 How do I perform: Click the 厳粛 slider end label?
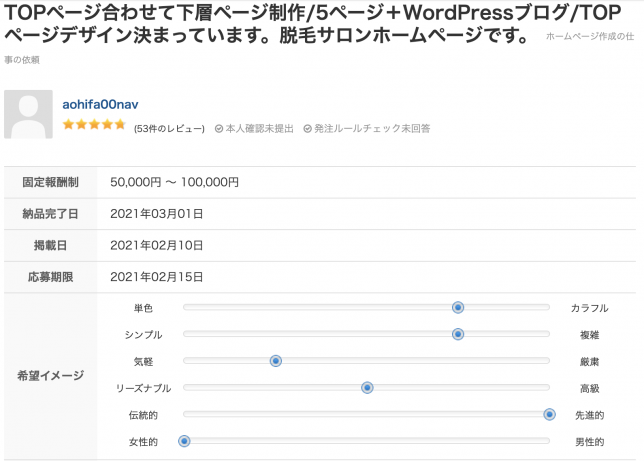(589, 362)
